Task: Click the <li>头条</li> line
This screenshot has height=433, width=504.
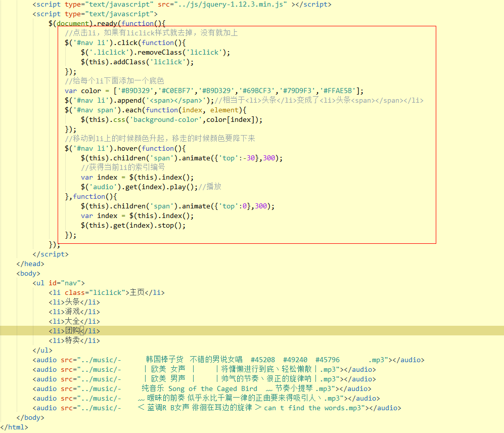Action: point(74,302)
